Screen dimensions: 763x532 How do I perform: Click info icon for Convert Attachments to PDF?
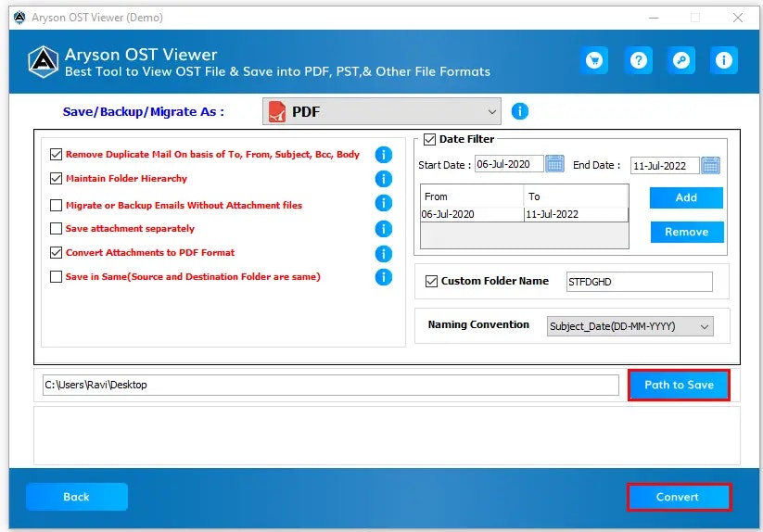coord(384,253)
